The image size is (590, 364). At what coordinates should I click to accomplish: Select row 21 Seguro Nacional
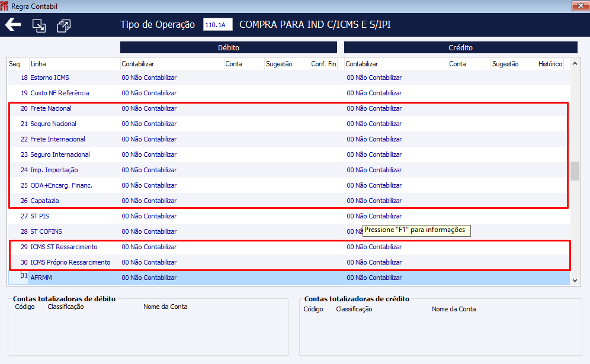click(x=288, y=124)
